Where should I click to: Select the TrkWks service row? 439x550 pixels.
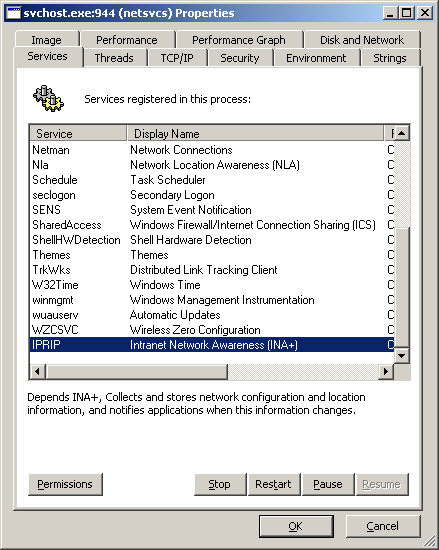click(x=212, y=270)
